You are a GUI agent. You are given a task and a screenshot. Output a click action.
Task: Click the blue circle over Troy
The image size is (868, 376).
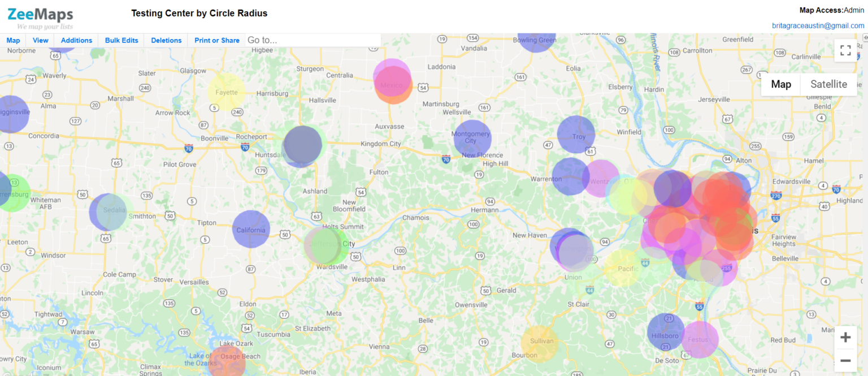coord(575,135)
